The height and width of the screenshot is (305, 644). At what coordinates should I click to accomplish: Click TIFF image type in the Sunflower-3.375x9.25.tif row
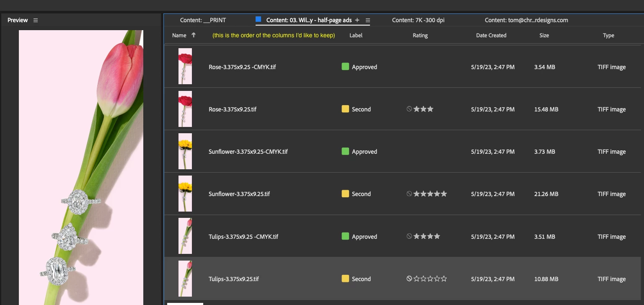click(612, 194)
